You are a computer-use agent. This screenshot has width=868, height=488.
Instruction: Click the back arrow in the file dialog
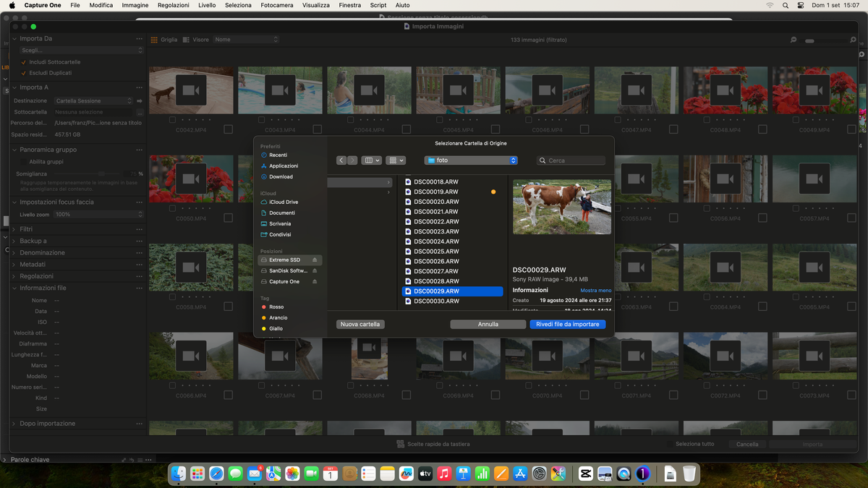[341, 160]
